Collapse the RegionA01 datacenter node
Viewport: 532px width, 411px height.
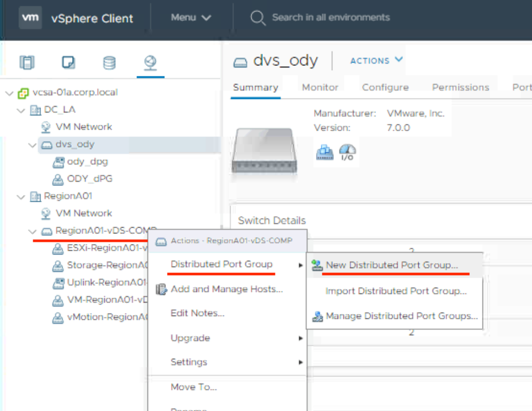click(21, 197)
